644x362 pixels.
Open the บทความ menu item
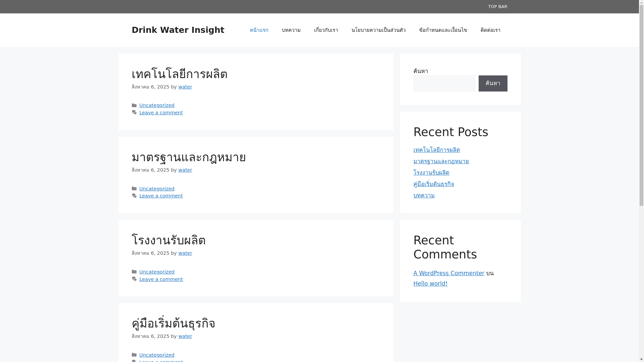291,30
